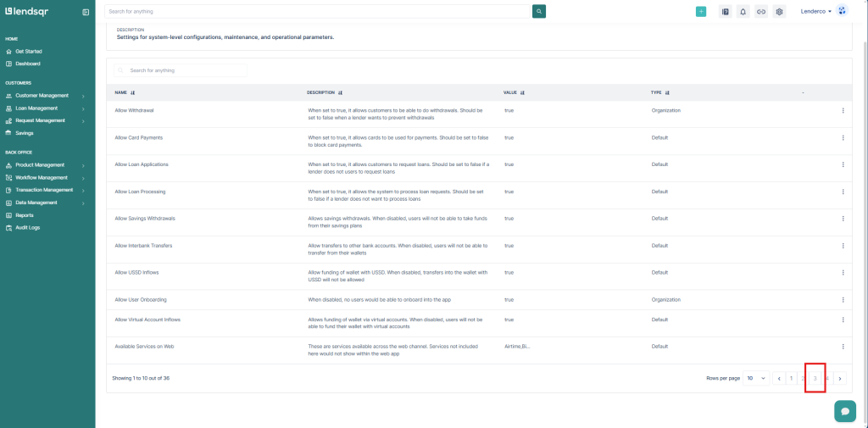
Task: Open the notifications bell
Action: (743, 12)
